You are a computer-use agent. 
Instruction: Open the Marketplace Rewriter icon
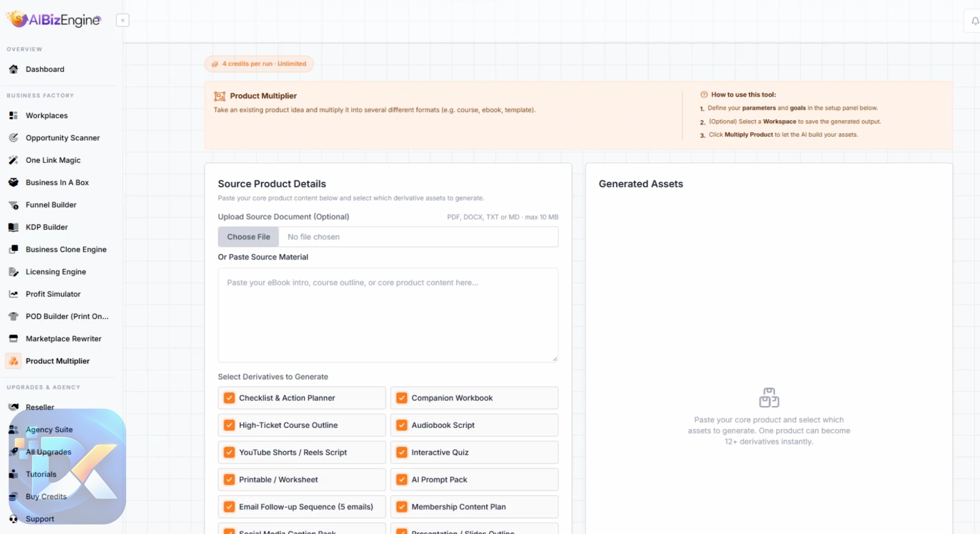point(14,339)
